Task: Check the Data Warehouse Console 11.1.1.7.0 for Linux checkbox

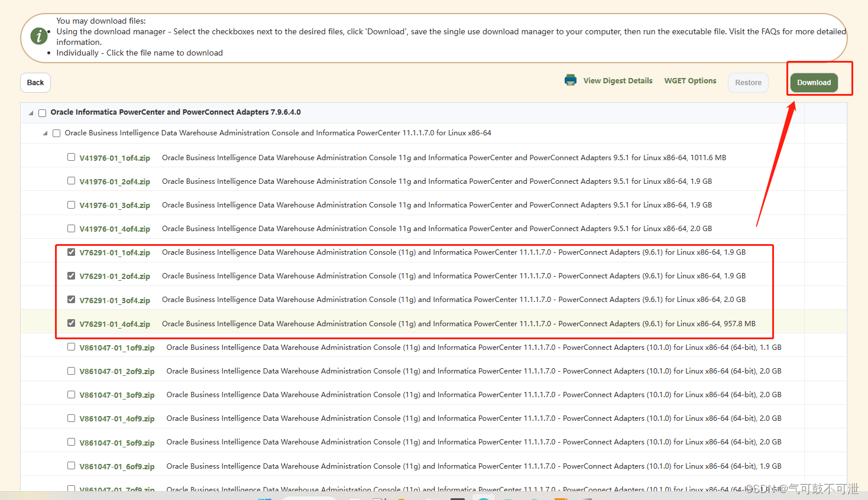Action: 56,134
